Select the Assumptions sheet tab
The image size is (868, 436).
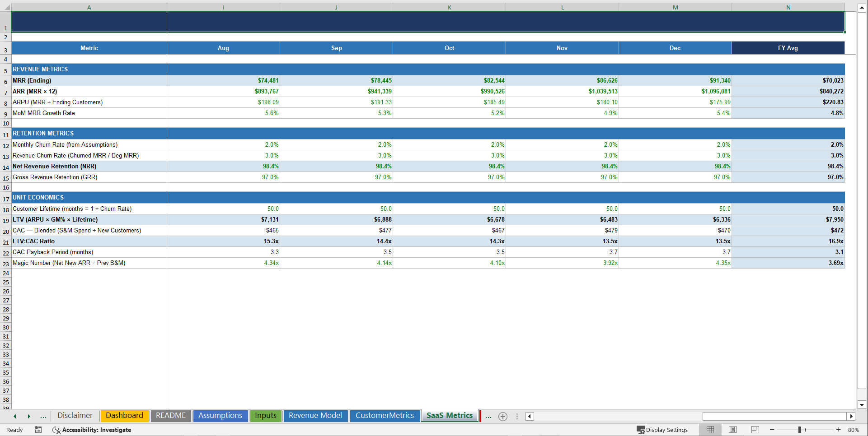pyautogui.click(x=220, y=416)
